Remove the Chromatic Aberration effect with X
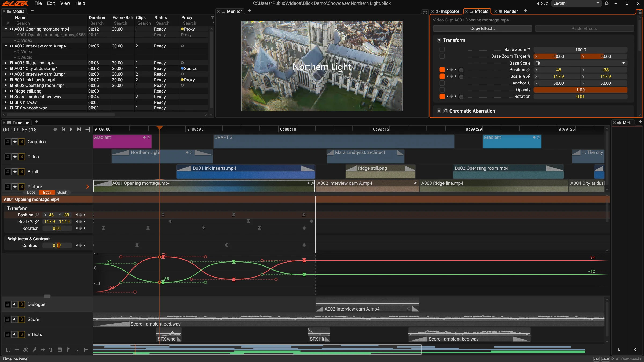The image size is (644, 362). [x=439, y=111]
